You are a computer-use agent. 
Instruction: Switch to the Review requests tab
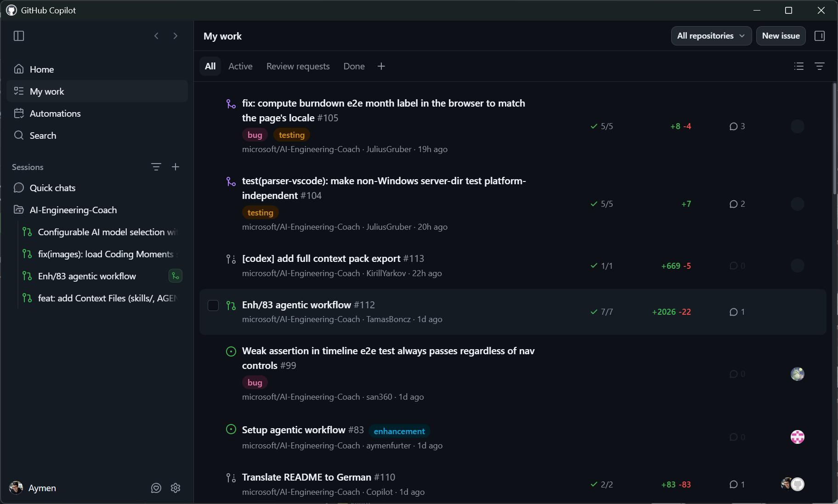click(x=298, y=66)
